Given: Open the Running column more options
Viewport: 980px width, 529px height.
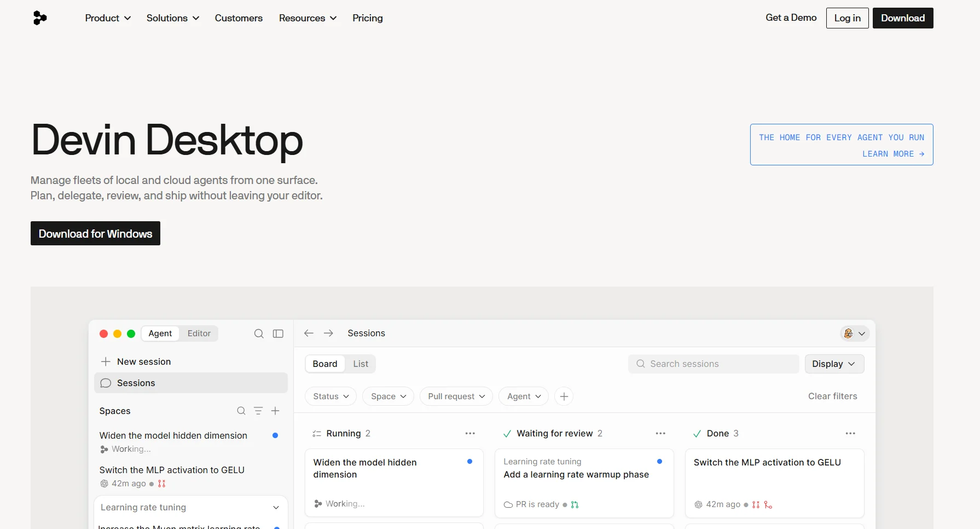Looking at the screenshot, I should click(470, 433).
